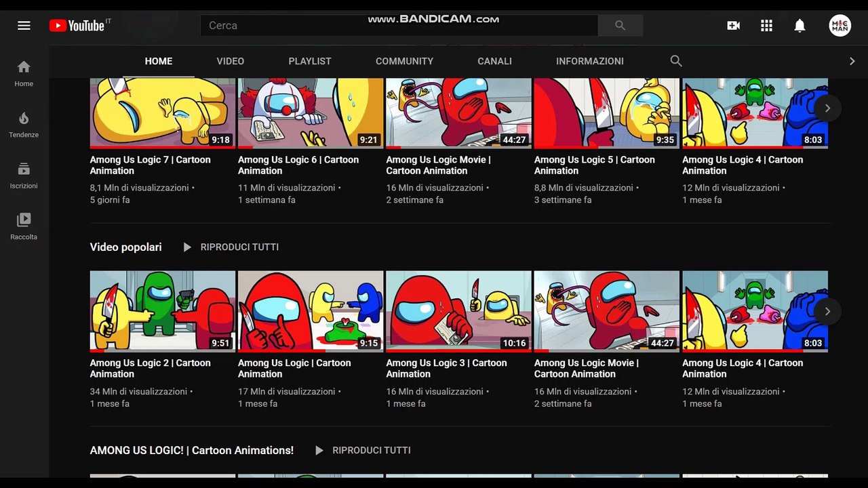Click the search magnifier button
This screenshot has height=488, width=868.
(x=620, y=25)
